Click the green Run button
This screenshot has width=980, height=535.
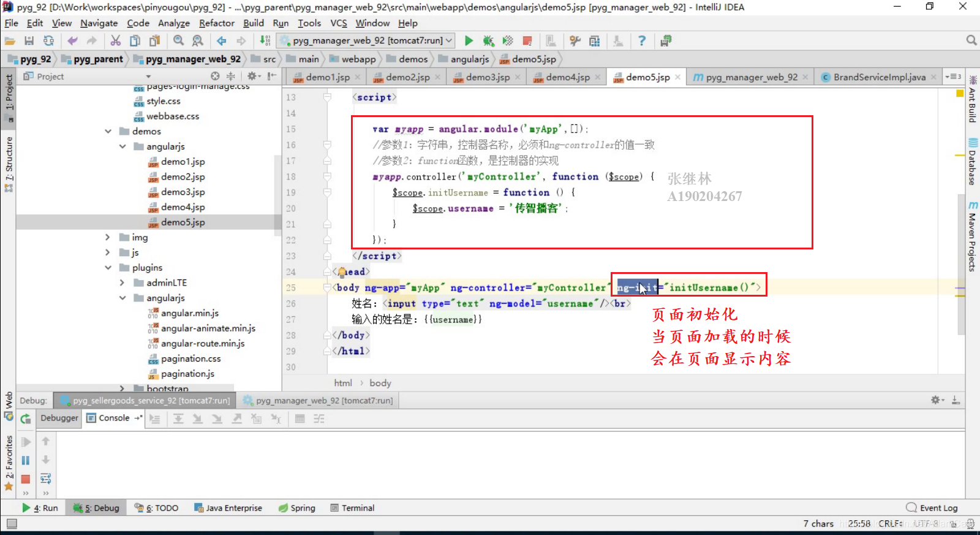(x=469, y=40)
